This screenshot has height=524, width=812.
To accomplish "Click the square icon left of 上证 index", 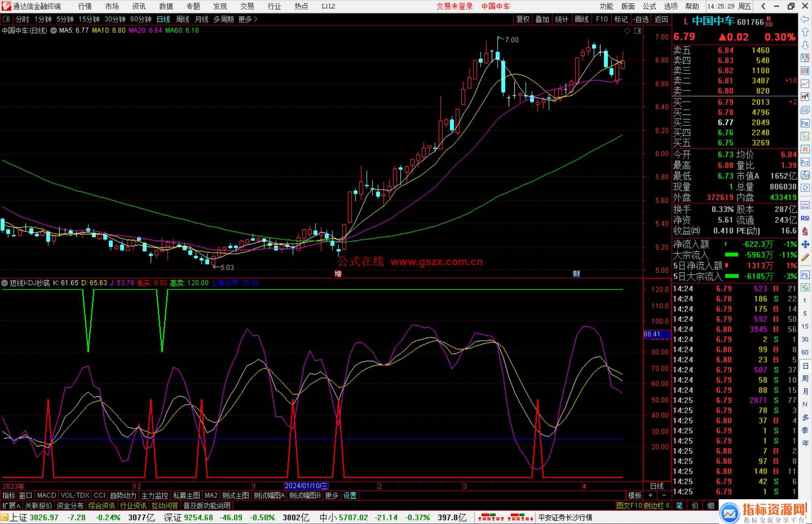I will (4, 517).
